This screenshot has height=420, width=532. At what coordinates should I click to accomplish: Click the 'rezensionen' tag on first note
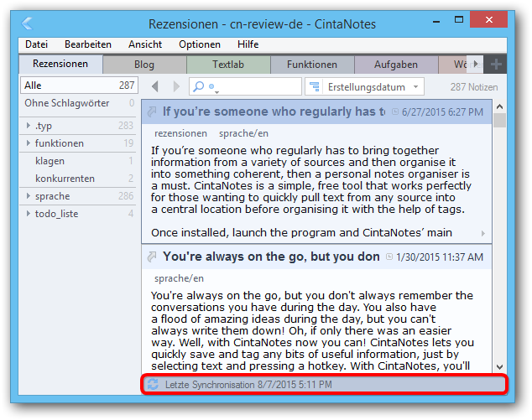pyautogui.click(x=180, y=133)
